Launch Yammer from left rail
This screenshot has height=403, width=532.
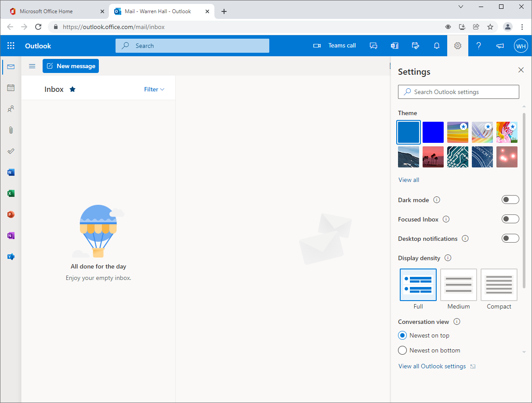click(x=11, y=257)
